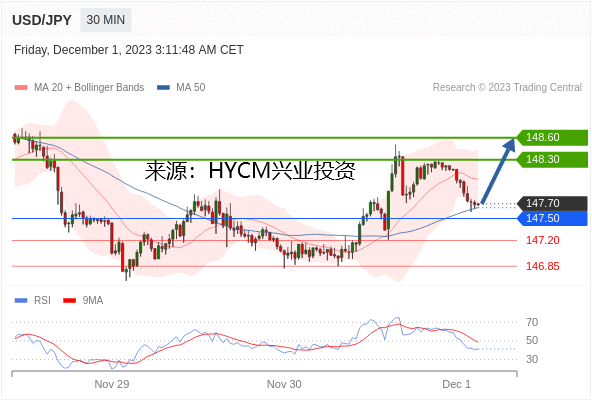Click the dark 147.70 current price tag

[552, 203]
